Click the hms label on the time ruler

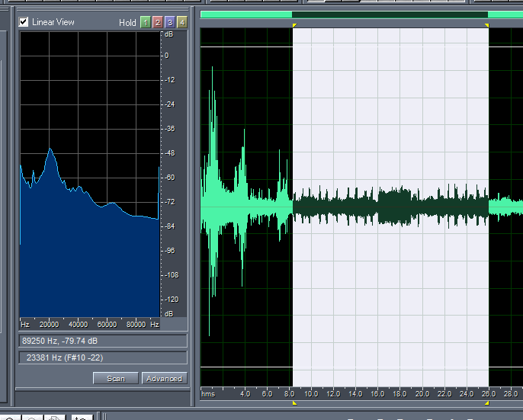pyautogui.click(x=208, y=394)
